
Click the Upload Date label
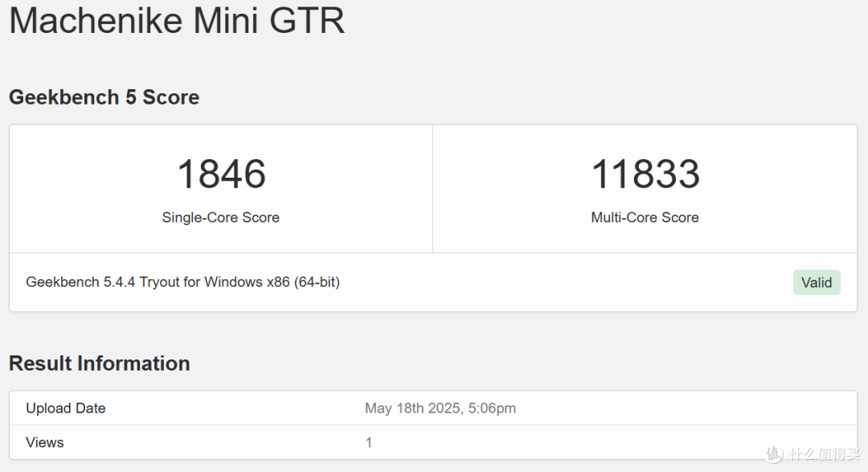[x=66, y=408]
